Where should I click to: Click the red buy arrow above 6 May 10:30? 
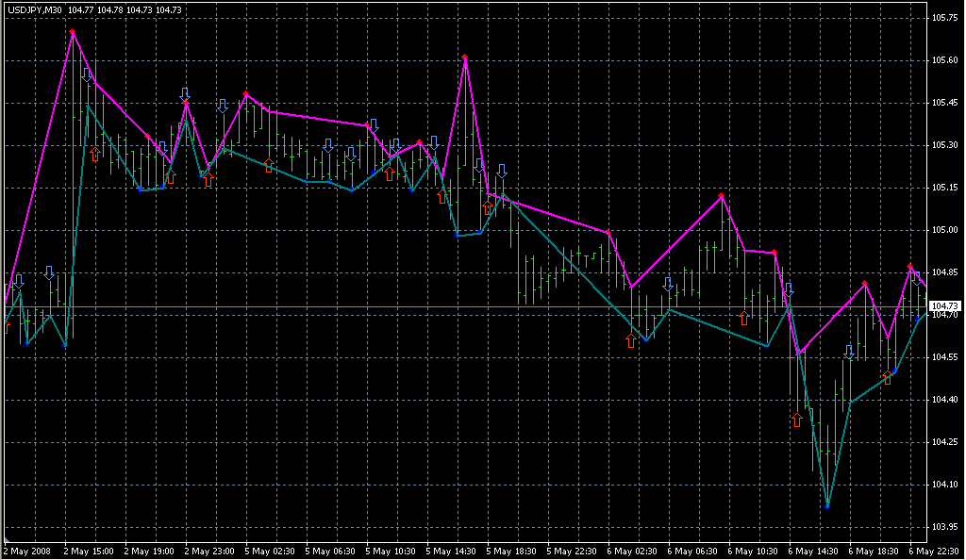tap(744, 318)
